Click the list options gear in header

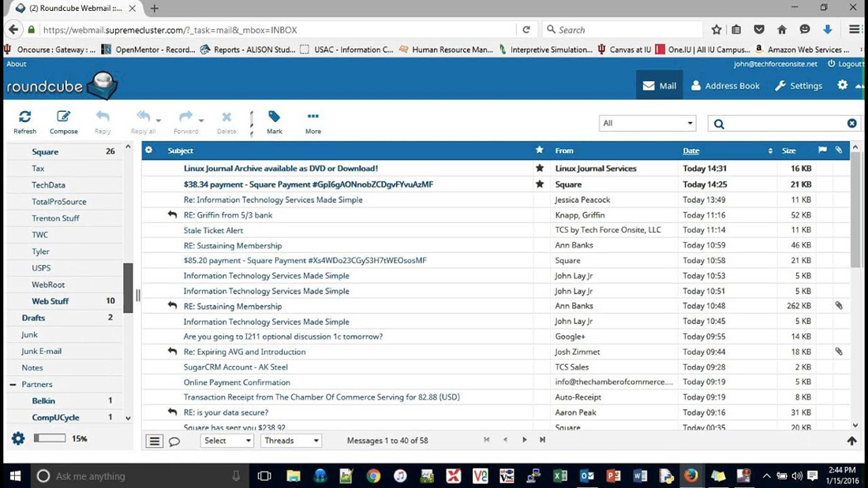click(148, 150)
